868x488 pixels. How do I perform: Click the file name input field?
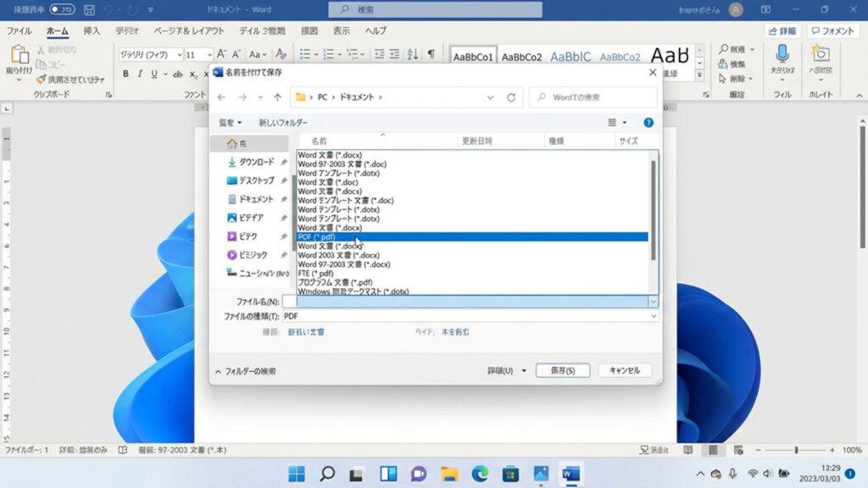click(465, 302)
